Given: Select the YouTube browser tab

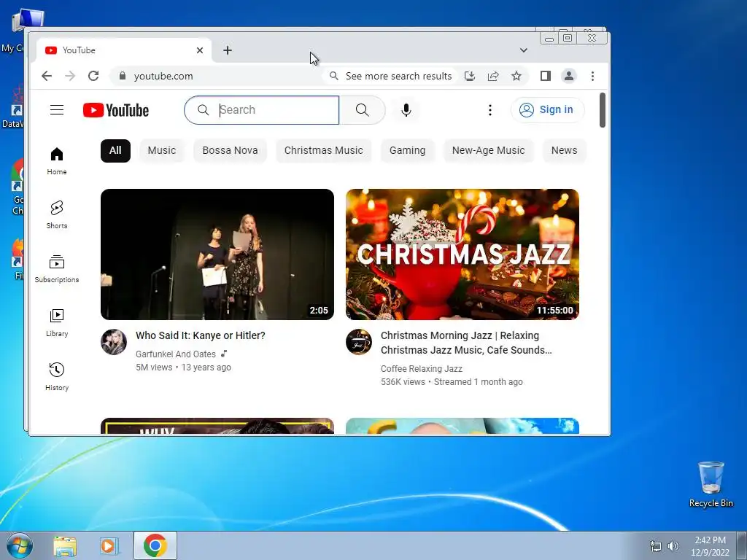Looking at the screenshot, I should point(124,50).
